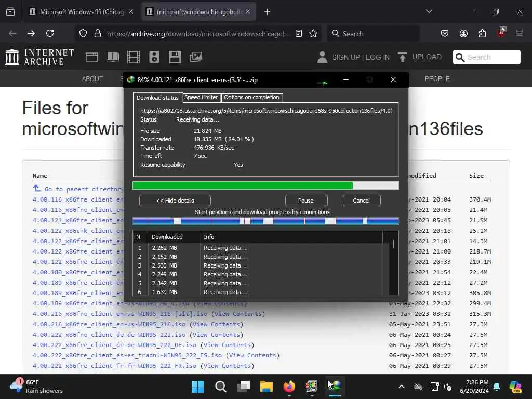
Task: Click the green download progress bar
Action: coord(265,185)
